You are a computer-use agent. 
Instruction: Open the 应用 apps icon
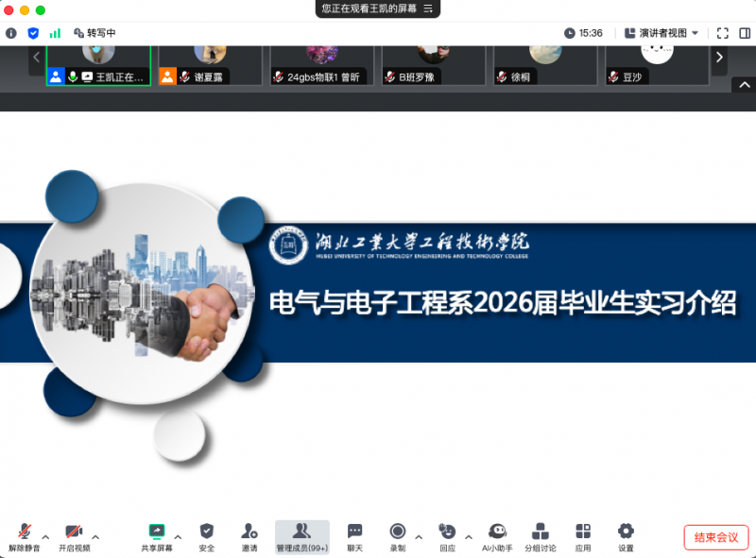(583, 536)
